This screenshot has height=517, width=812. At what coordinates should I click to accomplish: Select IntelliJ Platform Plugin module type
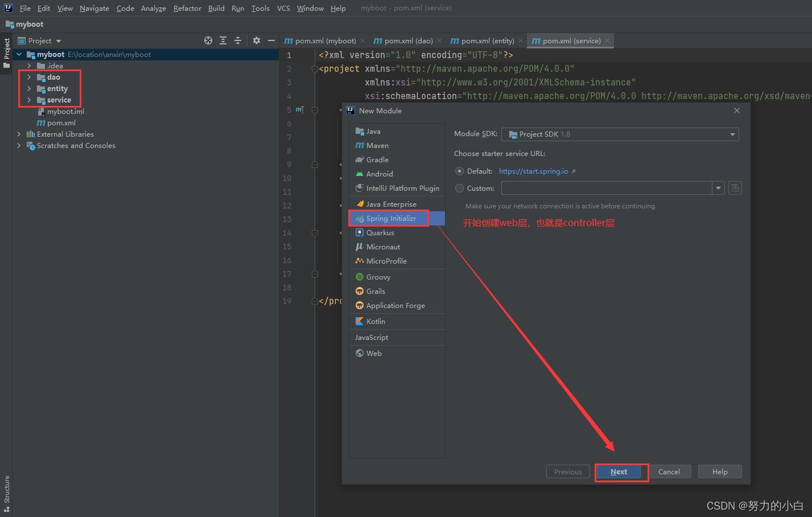397,188
